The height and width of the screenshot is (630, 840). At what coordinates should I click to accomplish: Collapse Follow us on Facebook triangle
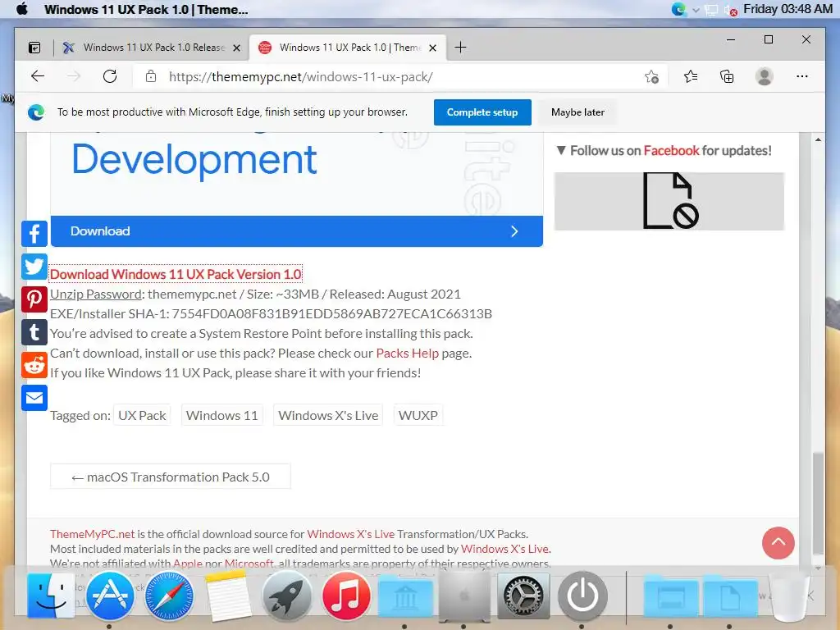[561, 151]
